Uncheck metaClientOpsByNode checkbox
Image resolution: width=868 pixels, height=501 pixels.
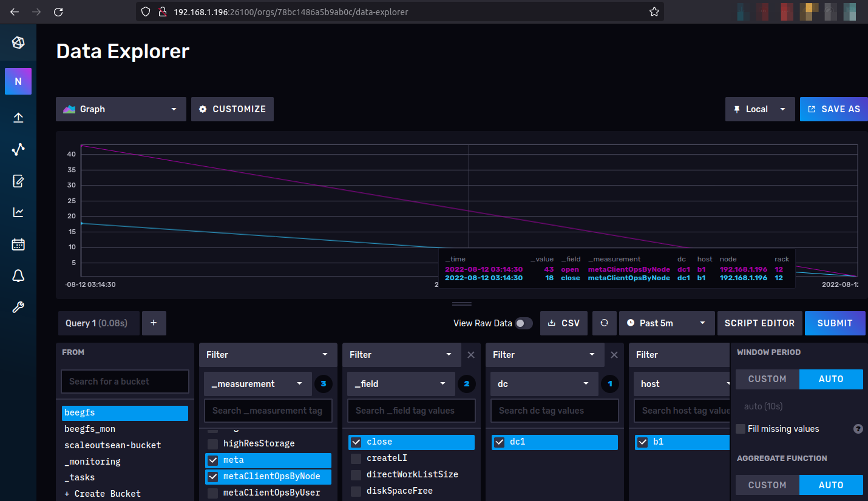(x=212, y=477)
